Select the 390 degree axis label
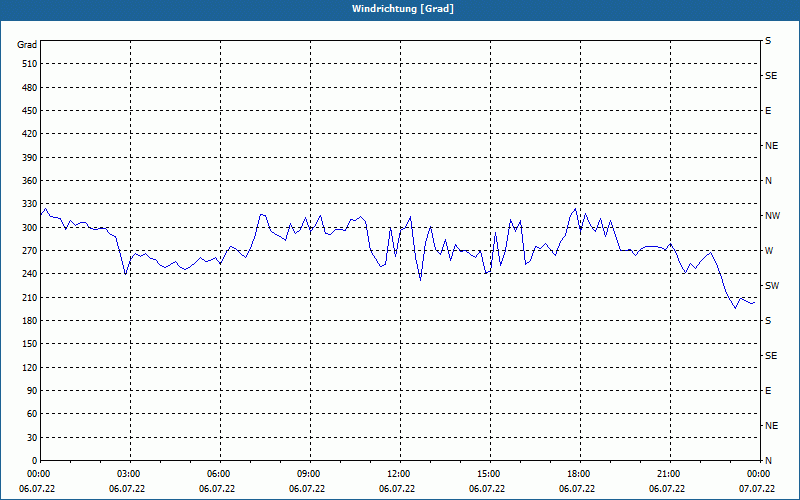This screenshot has width=800, height=500. click(30, 157)
